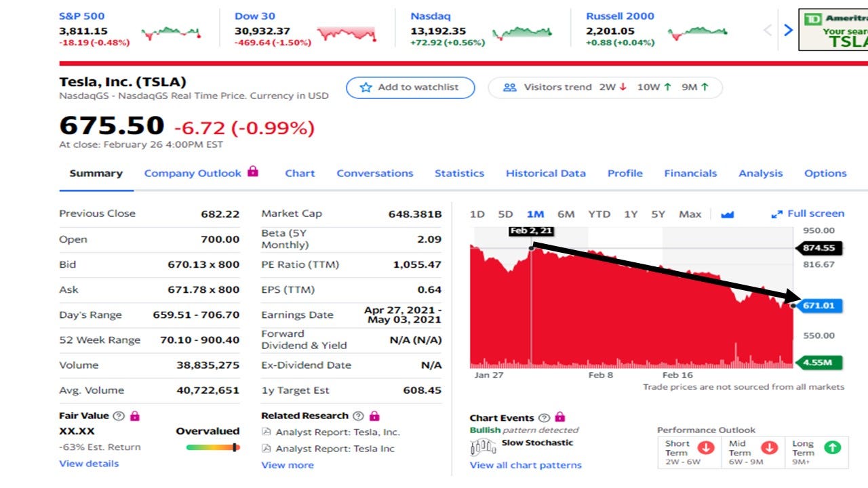Click the Dow 30 mini sparkline chart

tap(347, 33)
